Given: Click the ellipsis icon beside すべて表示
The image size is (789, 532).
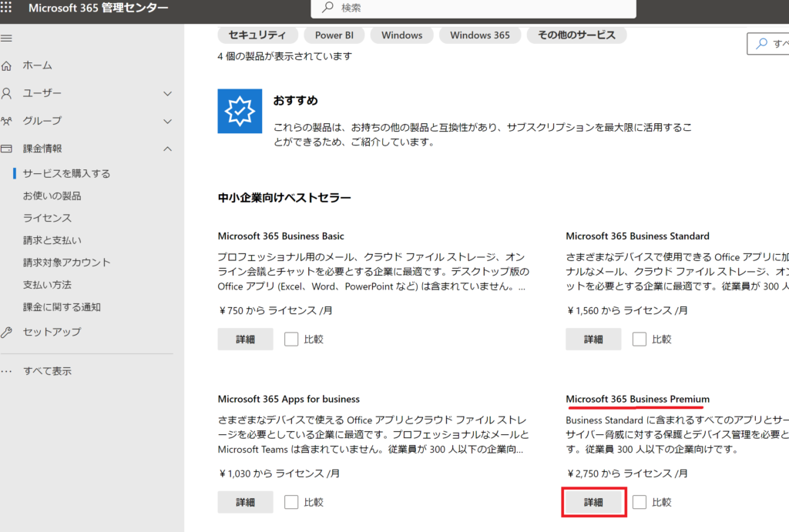Looking at the screenshot, I should coord(6,371).
